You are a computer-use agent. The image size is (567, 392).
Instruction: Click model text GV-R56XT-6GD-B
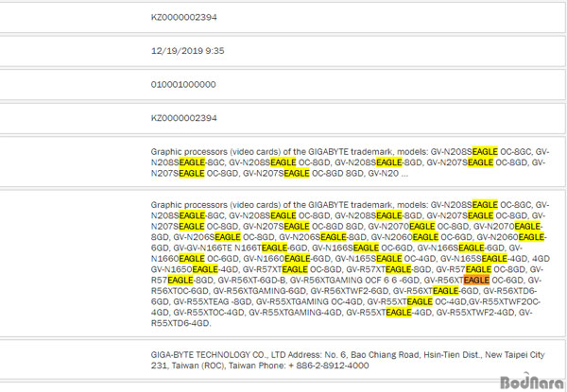click(x=251, y=281)
